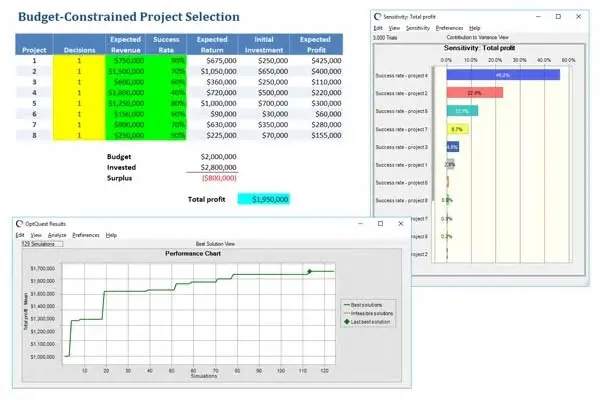Open the Analyze menu in OptQuest Results

[57, 235]
